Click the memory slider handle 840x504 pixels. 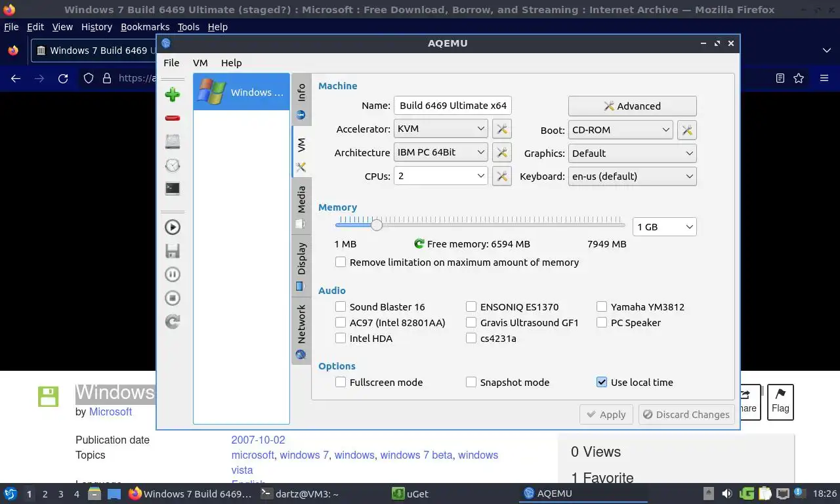376,225
